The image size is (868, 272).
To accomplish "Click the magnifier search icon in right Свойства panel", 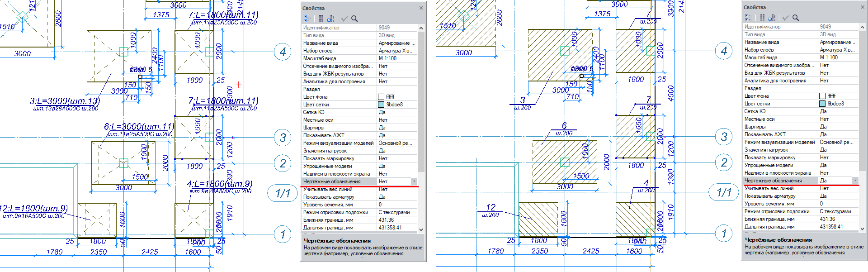I will [796, 18].
